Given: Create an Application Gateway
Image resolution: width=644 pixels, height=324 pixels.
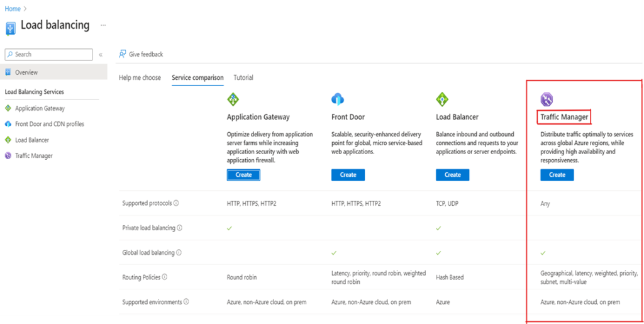Looking at the screenshot, I should (x=243, y=174).
